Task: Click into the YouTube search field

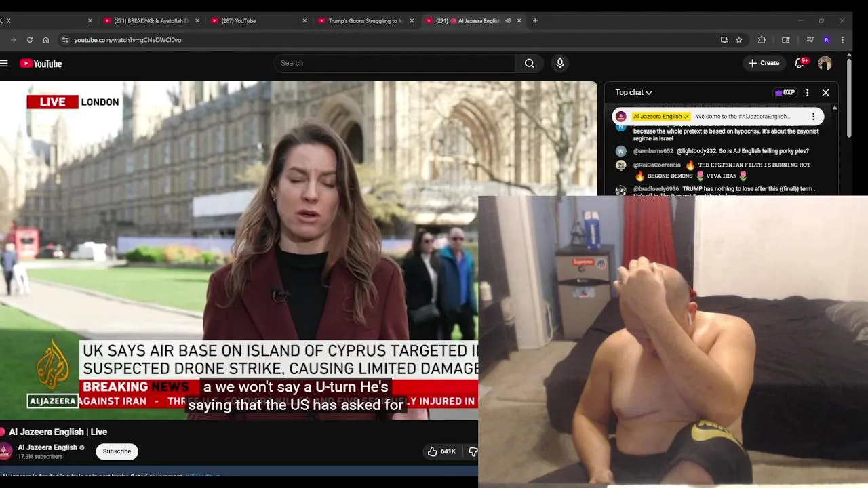Action: [x=395, y=63]
